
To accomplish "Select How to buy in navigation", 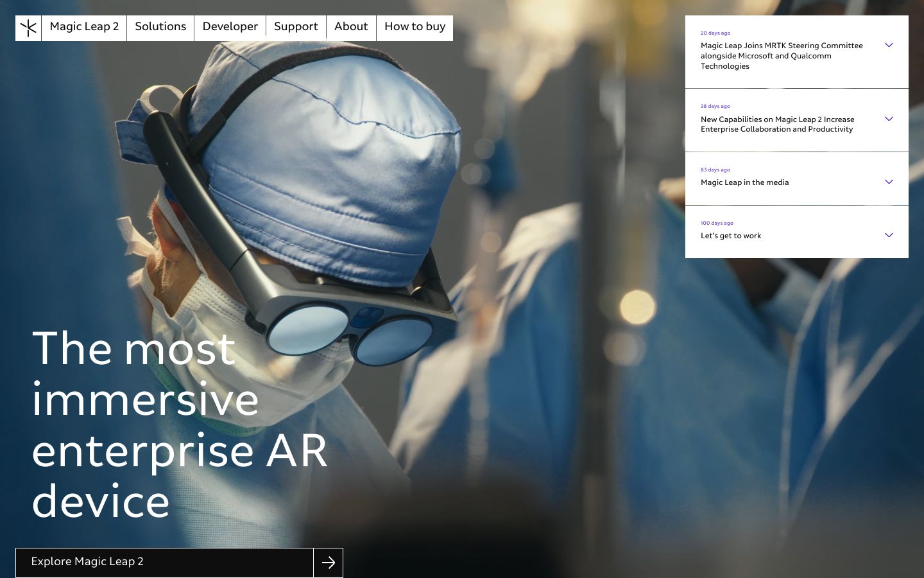I will [415, 28].
